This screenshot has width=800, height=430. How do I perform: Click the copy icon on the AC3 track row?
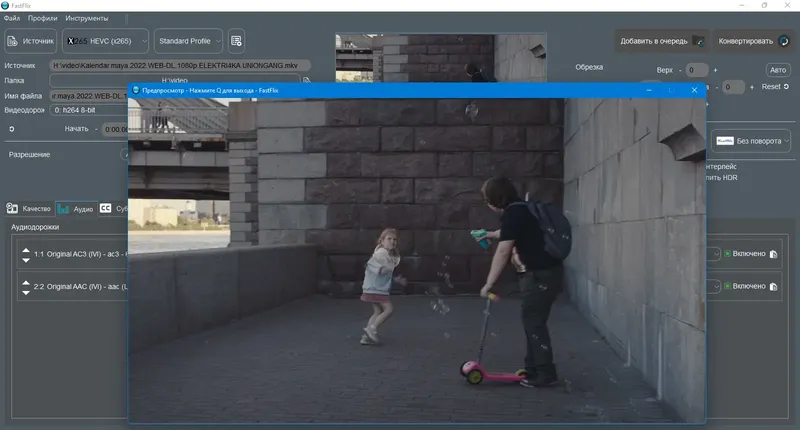[x=773, y=254]
